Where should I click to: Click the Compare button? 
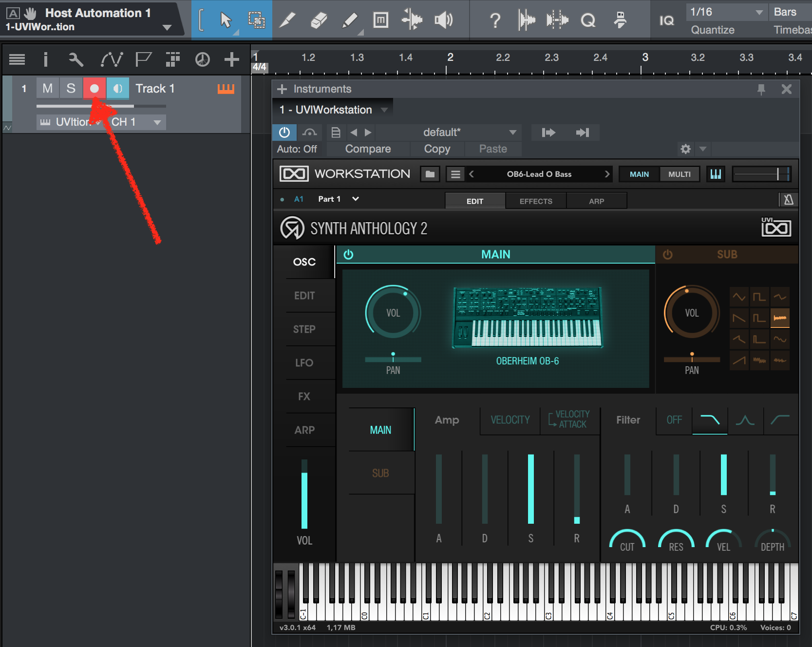(x=368, y=149)
